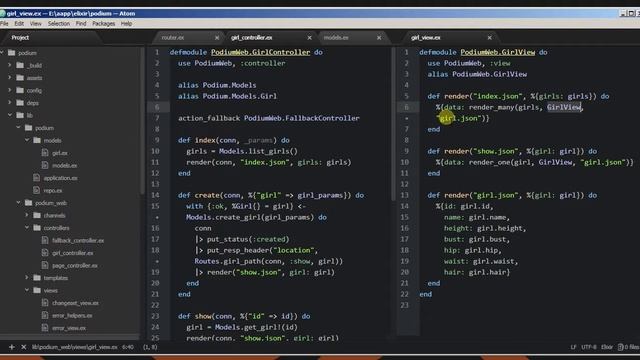Click the application.ex file icon
640x360 pixels.
point(36,178)
